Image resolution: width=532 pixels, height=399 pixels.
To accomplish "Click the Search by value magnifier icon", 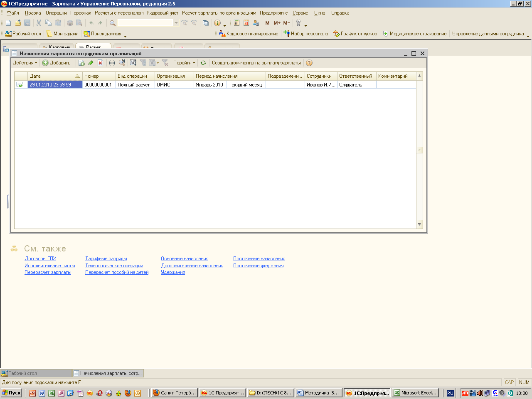I will 122,63.
